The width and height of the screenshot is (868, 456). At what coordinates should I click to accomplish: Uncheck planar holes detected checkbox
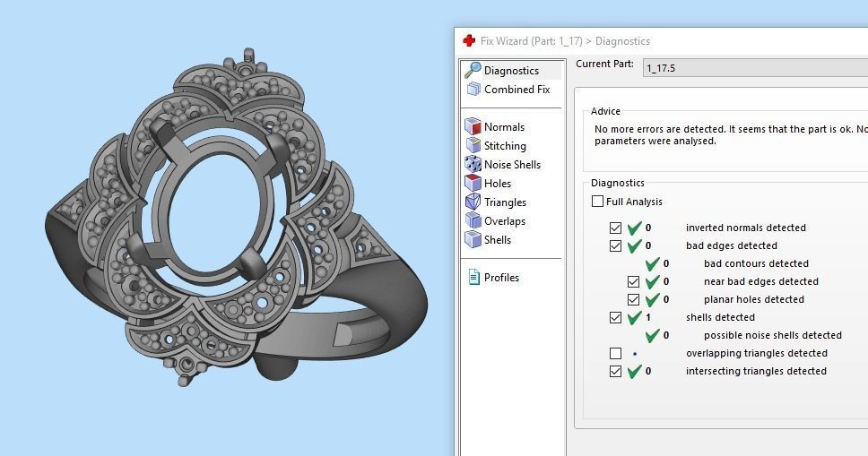pyautogui.click(x=633, y=299)
